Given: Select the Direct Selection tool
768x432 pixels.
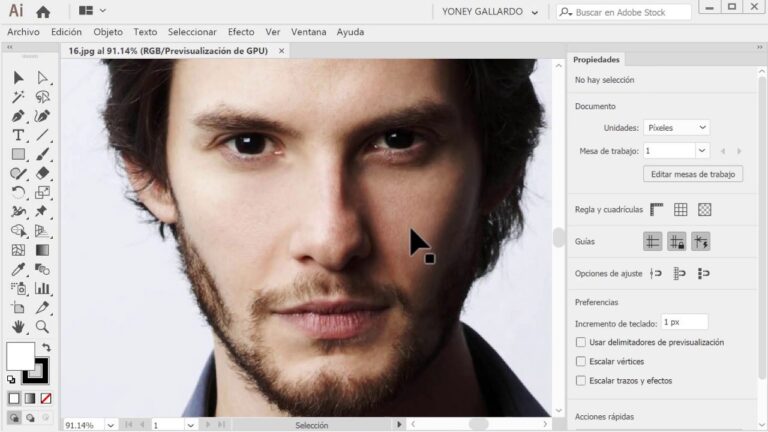Looking at the screenshot, I should 42,78.
